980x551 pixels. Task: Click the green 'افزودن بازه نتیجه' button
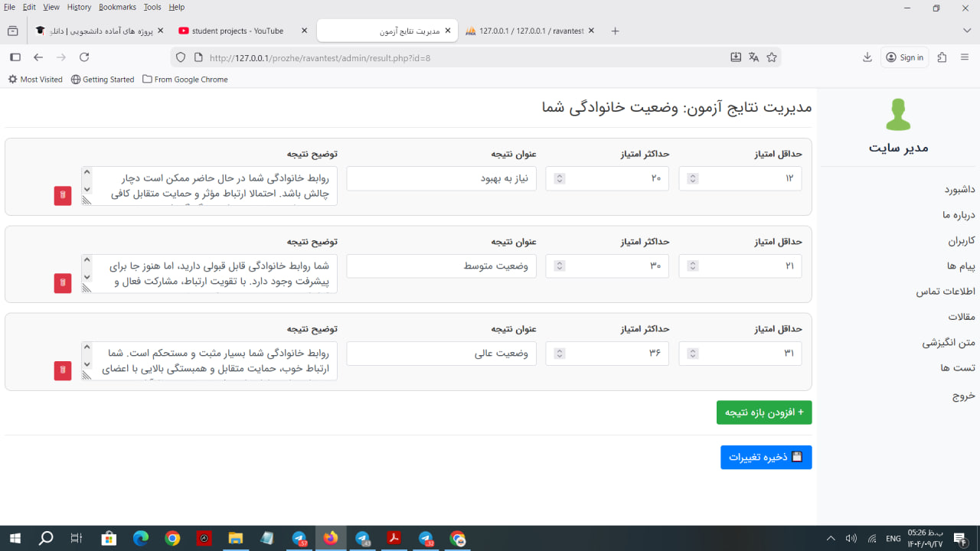tap(764, 412)
